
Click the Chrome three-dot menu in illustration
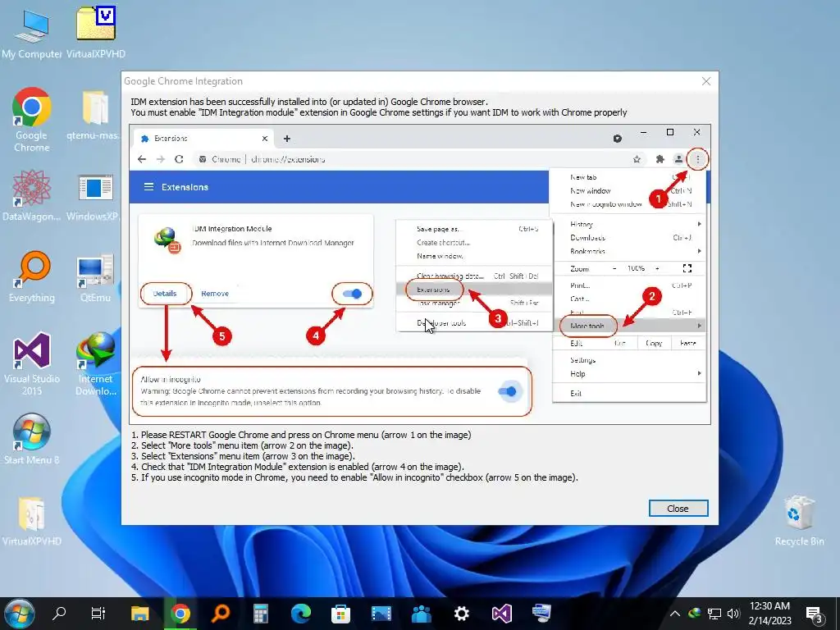[697, 159]
